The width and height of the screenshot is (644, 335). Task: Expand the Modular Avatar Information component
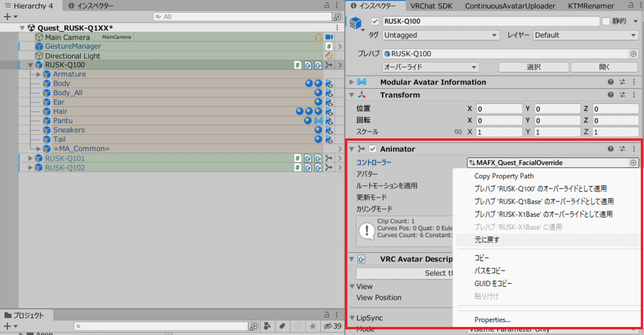(x=352, y=82)
